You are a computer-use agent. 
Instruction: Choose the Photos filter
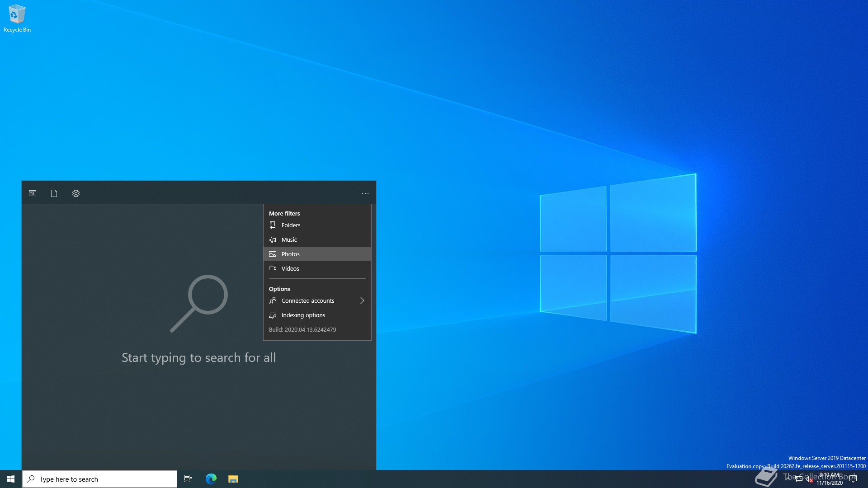[x=317, y=254]
